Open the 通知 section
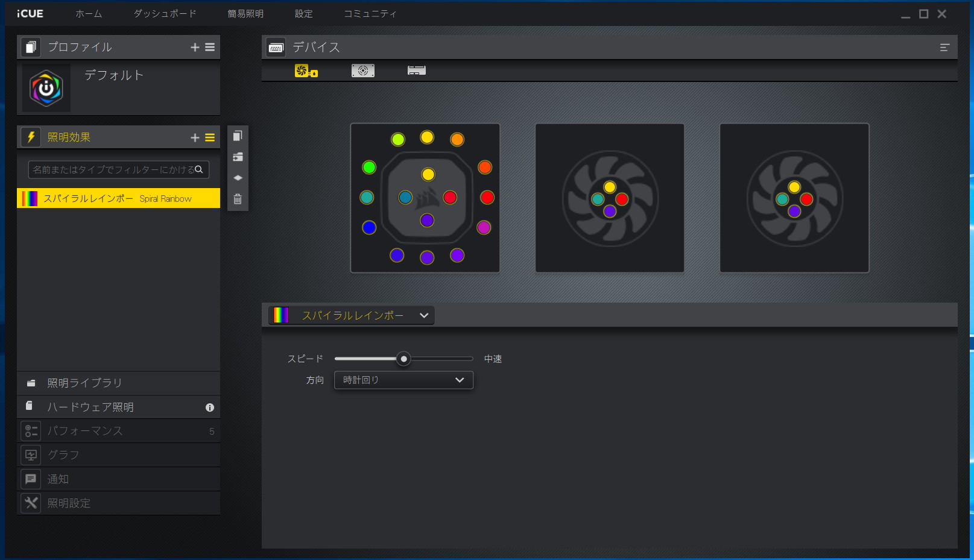This screenshot has height=560, width=974. pyautogui.click(x=118, y=479)
